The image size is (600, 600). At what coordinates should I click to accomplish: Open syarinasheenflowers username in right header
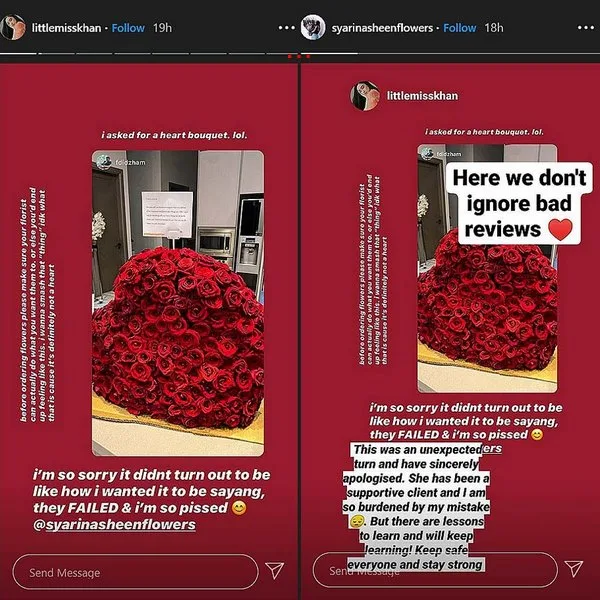[x=382, y=28]
